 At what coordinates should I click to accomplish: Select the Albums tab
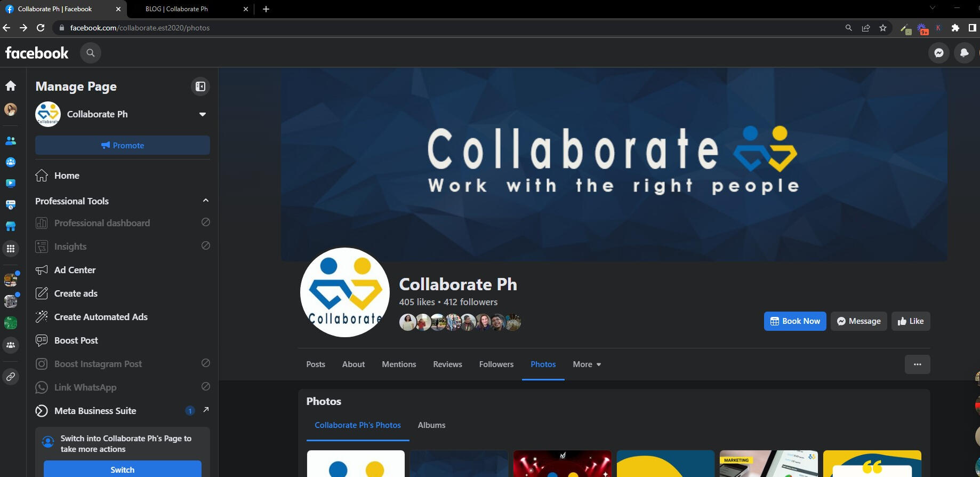431,425
